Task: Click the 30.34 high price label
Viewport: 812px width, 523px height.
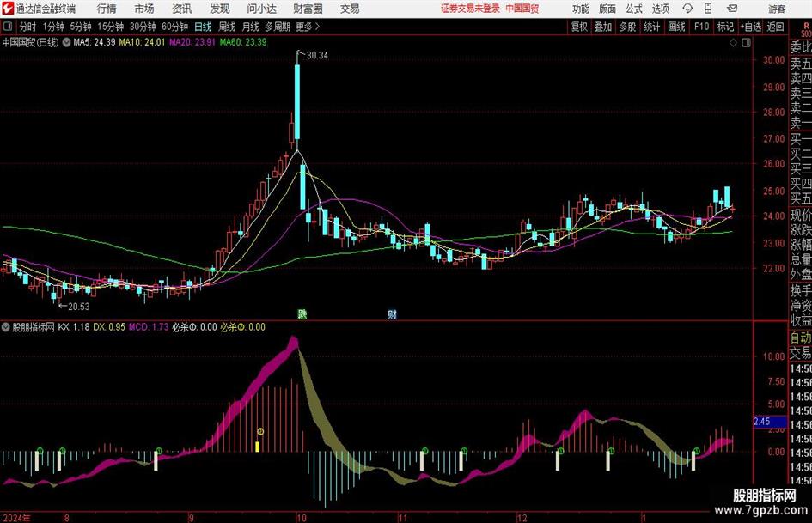Action: coord(317,56)
